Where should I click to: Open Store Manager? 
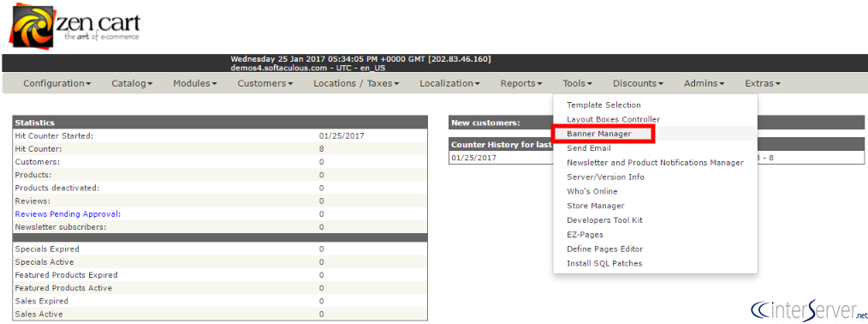click(x=595, y=206)
